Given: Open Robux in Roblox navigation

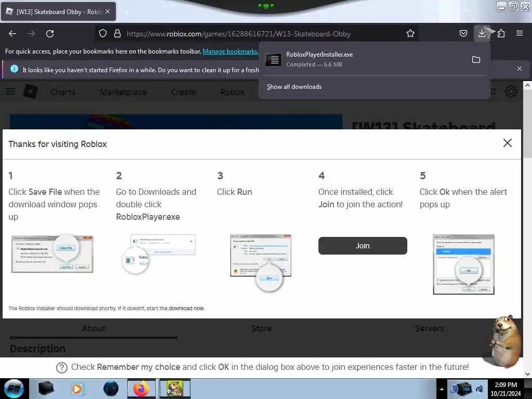Looking at the screenshot, I should (x=232, y=92).
